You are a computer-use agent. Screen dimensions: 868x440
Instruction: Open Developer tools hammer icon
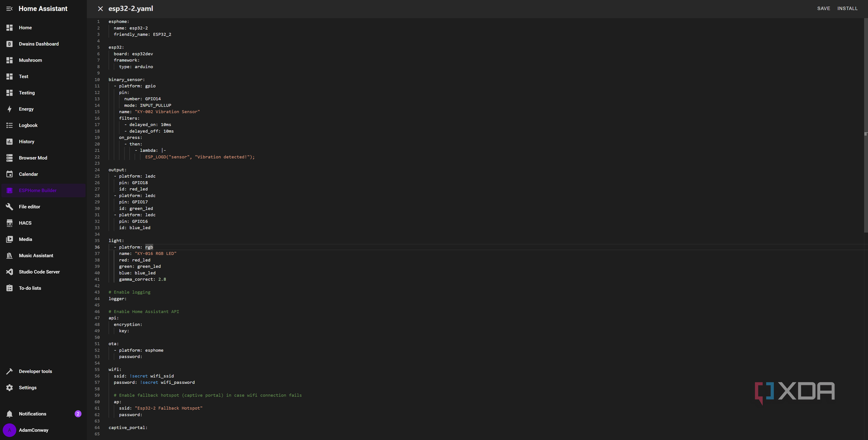[9, 371]
